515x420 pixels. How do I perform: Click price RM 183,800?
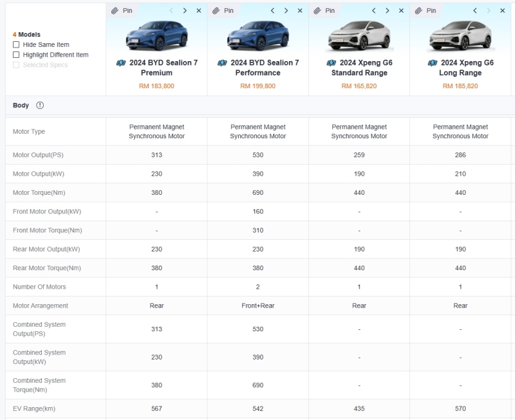tap(156, 86)
